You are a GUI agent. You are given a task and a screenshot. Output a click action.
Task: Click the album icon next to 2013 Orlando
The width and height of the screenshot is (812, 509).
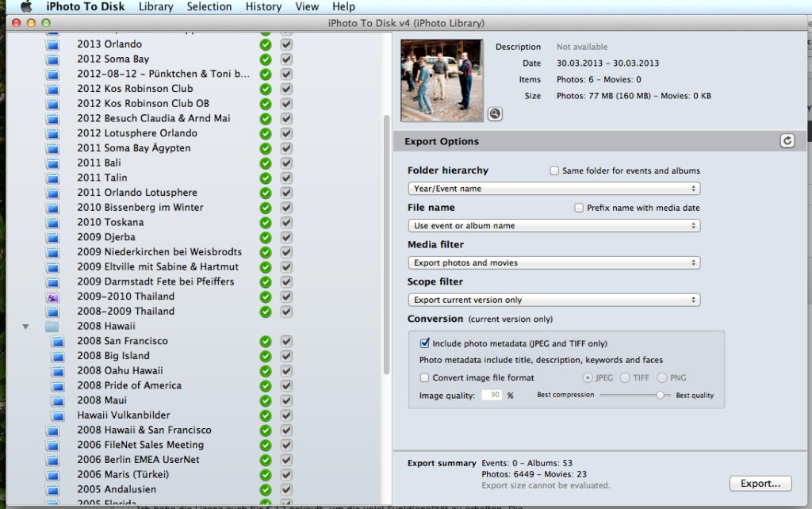52,44
